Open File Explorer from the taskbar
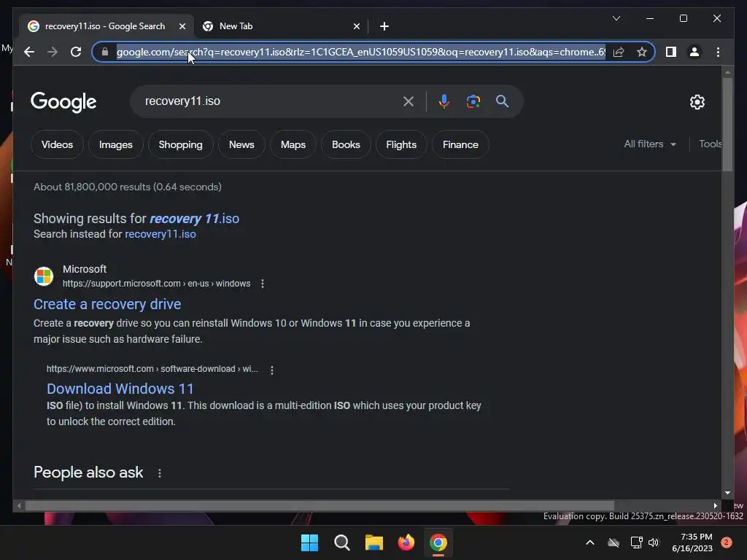Screen dimensions: 747x560 click(374, 542)
